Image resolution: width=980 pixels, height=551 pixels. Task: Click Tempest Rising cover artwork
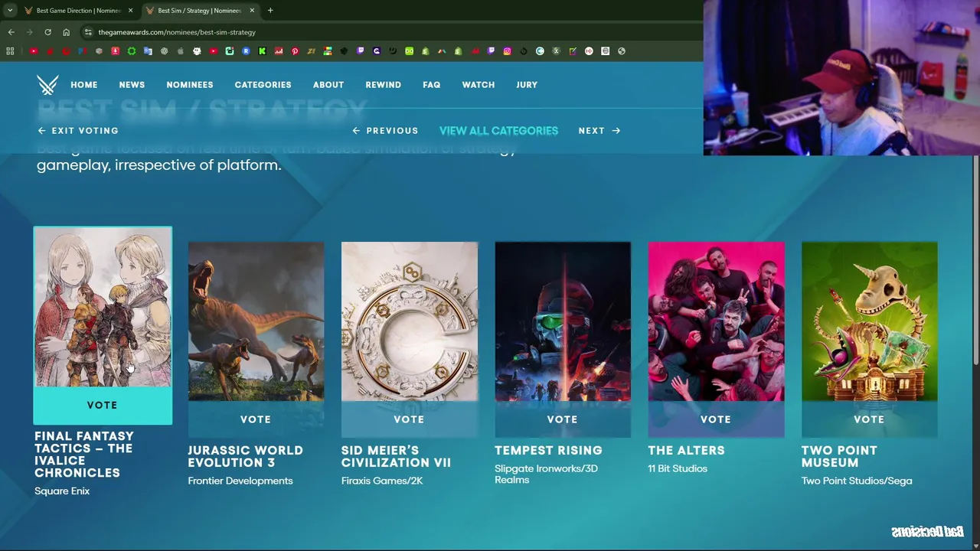pos(563,321)
